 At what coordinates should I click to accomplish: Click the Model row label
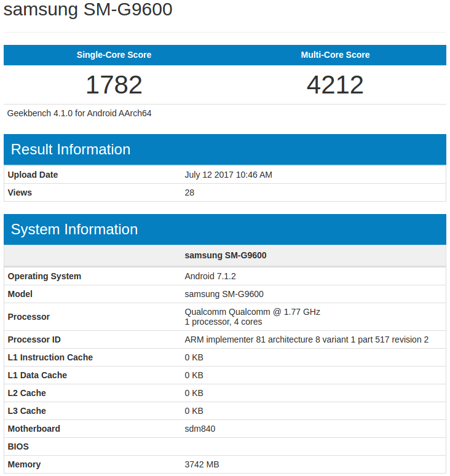coord(20,294)
